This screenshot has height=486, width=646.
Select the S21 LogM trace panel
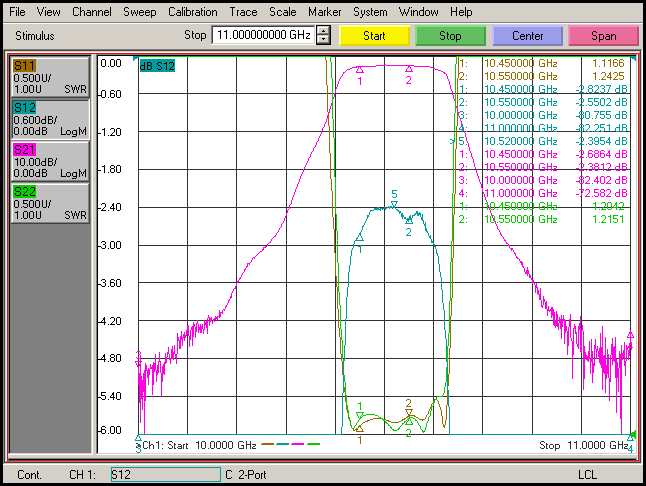pos(50,161)
